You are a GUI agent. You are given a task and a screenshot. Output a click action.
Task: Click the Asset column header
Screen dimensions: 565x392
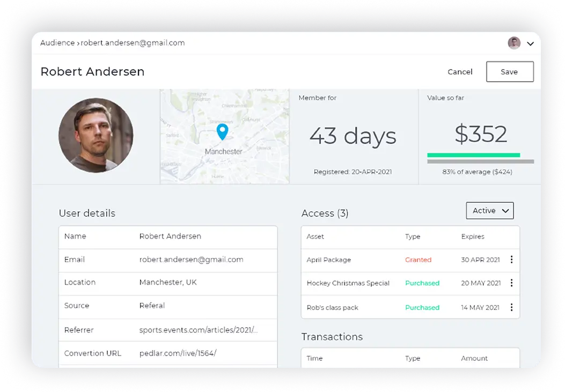tap(315, 236)
